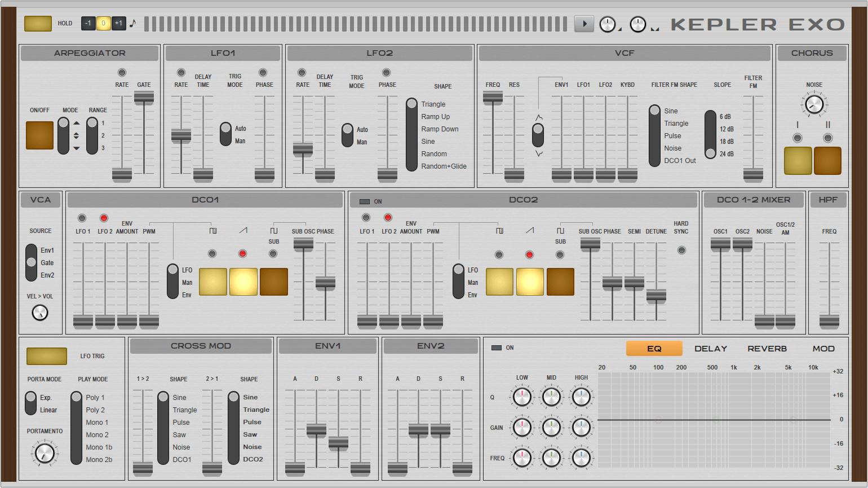Screen dimensions: 868x488
Task: Click the musical note icon in the top bar
Action: 134,23
